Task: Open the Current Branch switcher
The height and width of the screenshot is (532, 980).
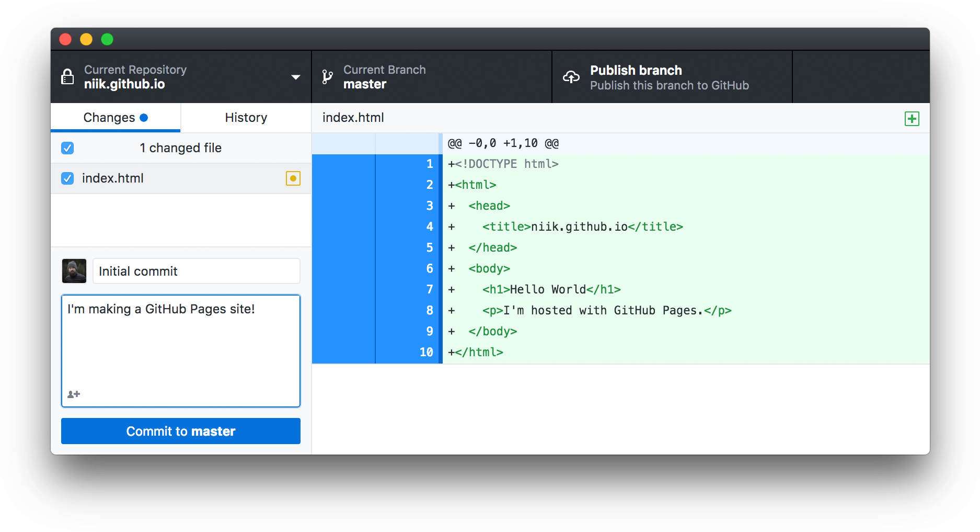Action: (431, 76)
